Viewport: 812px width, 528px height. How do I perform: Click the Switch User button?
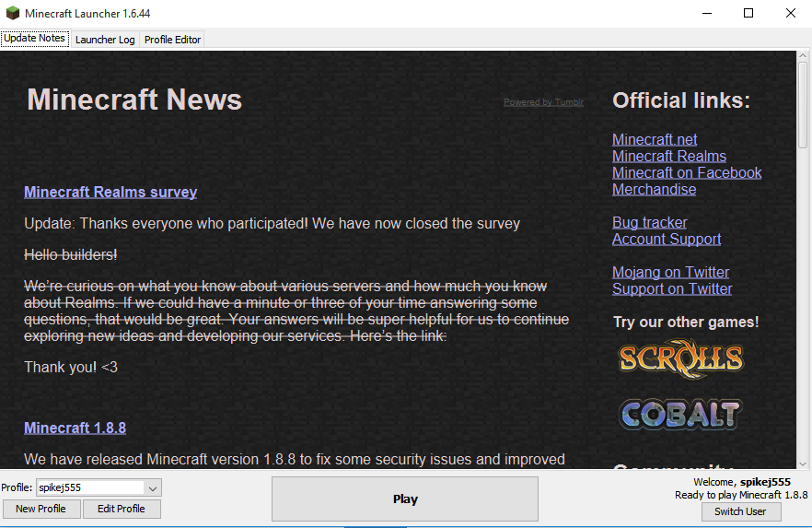tap(740, 511)
